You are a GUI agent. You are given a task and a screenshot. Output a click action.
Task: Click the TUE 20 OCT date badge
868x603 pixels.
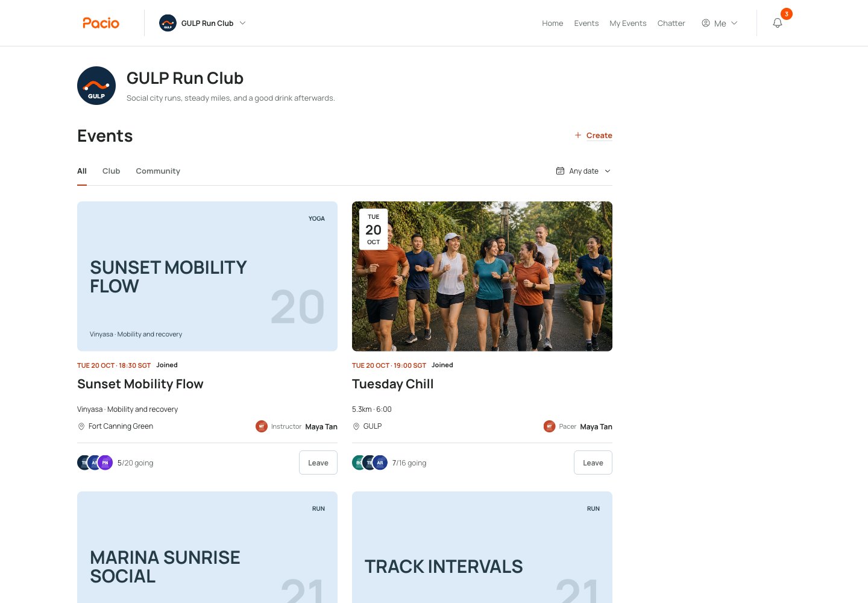point(373,229)
